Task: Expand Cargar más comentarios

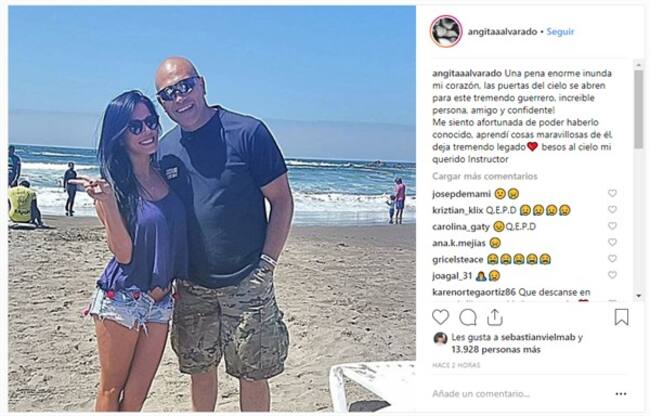Action: pyautogui.click(x=485, y=176)
